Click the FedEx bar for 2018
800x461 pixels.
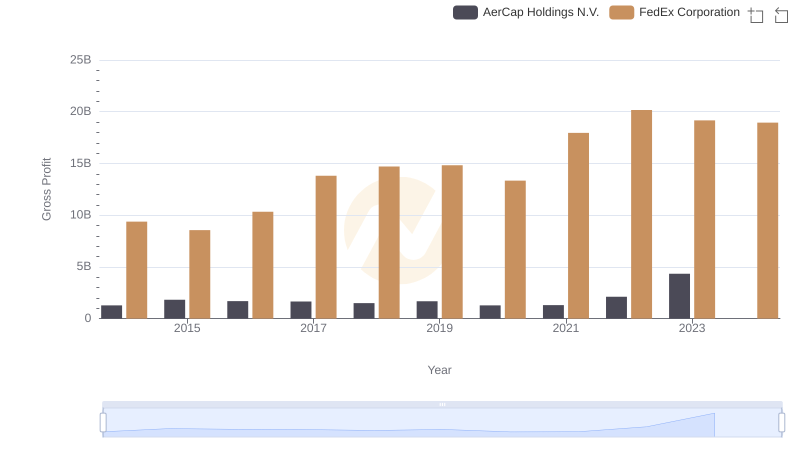pos(389,243)
